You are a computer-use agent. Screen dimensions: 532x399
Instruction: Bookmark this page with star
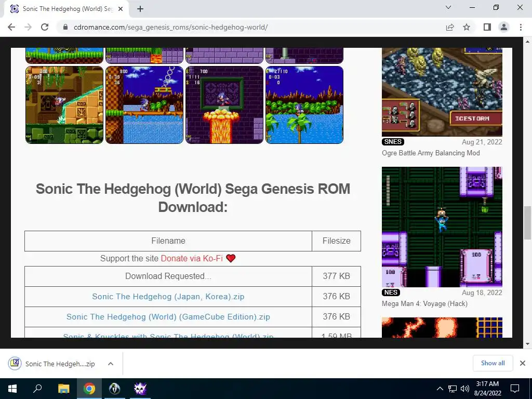click(x=467, y=27)
